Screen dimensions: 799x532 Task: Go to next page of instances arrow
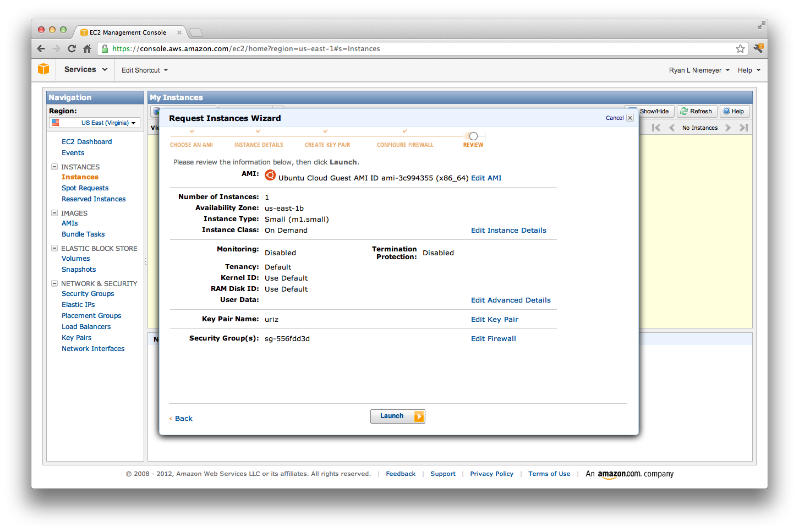click(x=728, y=128)
